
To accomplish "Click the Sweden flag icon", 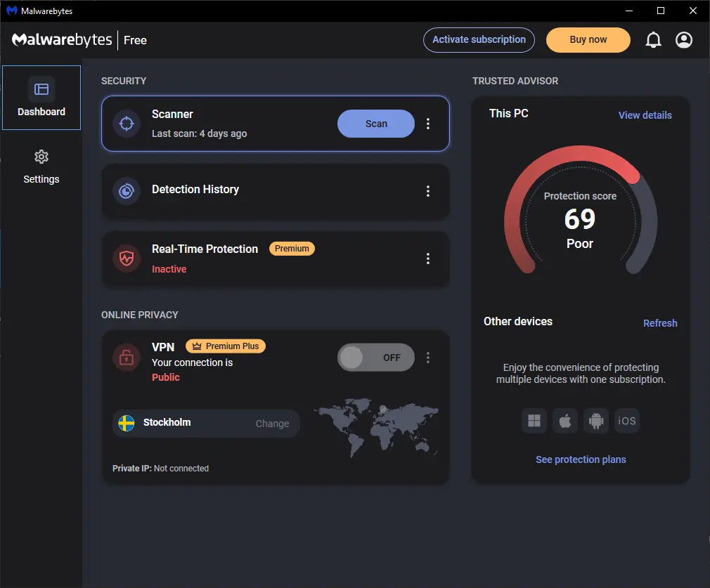I will (127, 423).
